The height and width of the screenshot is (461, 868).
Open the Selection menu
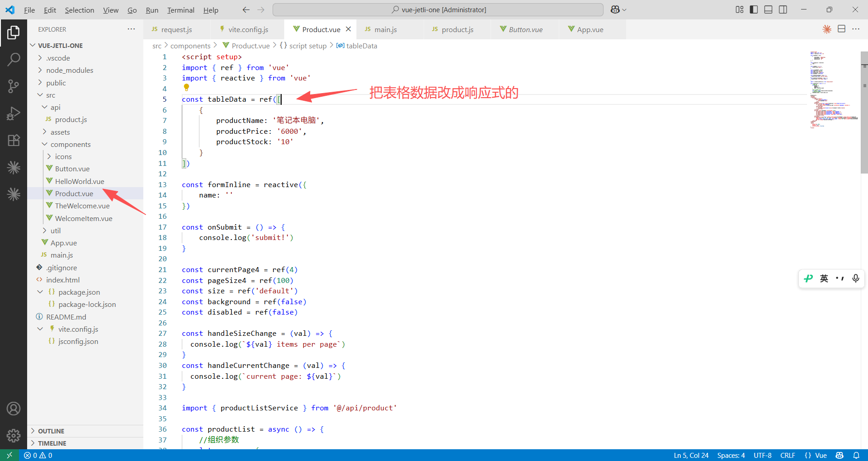80,10
